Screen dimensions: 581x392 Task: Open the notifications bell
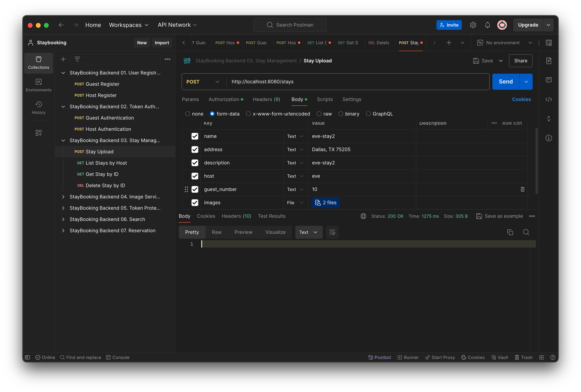tap(487, 25)
